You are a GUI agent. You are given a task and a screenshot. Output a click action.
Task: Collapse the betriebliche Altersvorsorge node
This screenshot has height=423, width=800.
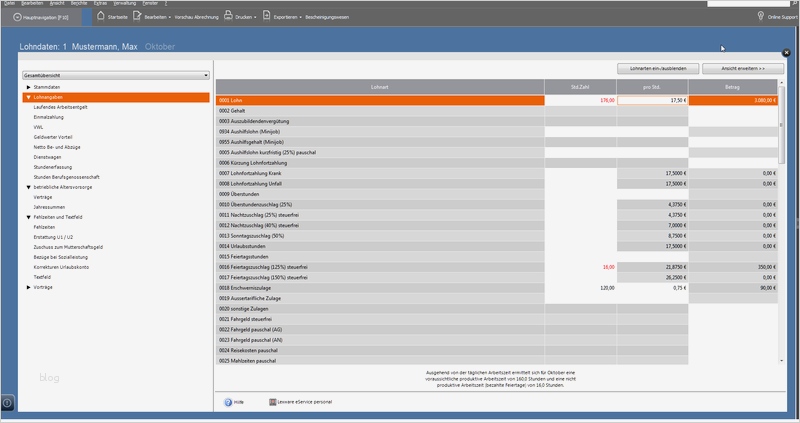tap(29, 187)
